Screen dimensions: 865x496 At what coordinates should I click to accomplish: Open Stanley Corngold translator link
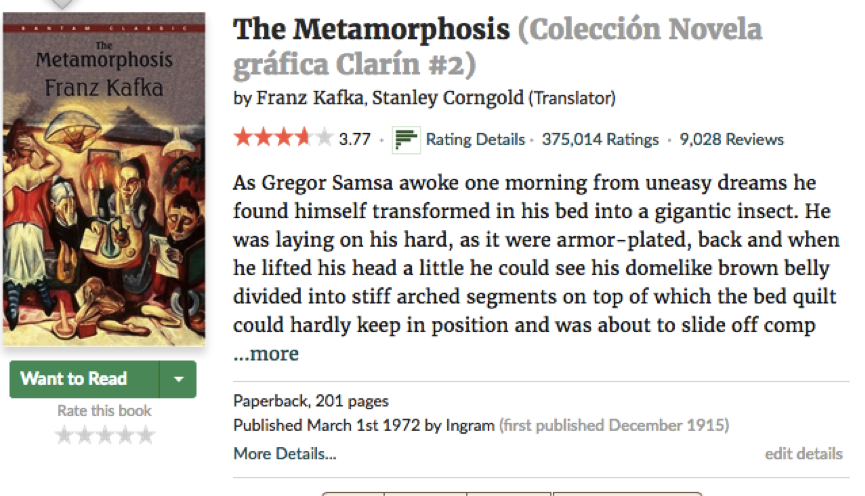click(x=447, y=98)
